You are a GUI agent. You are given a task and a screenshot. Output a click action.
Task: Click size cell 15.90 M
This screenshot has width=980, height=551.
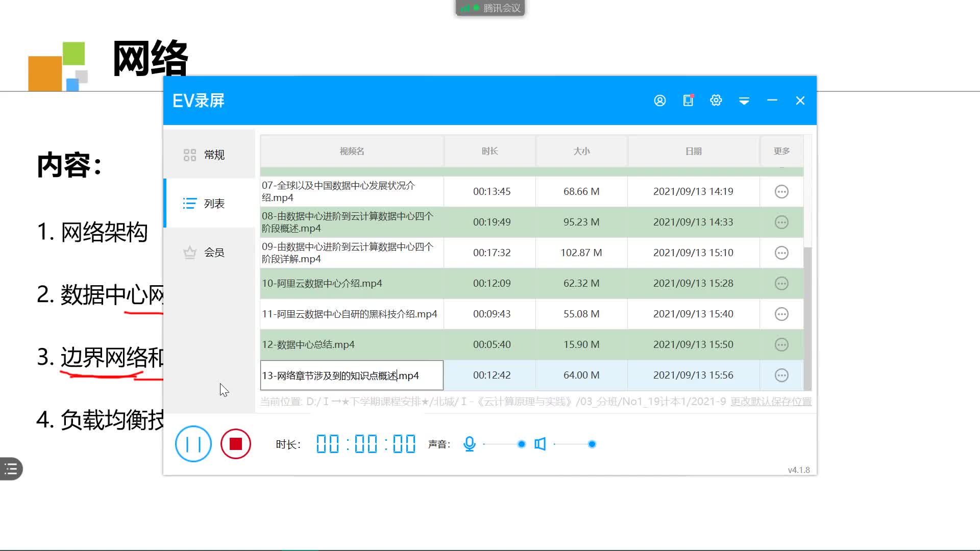[x=581, y=344]
